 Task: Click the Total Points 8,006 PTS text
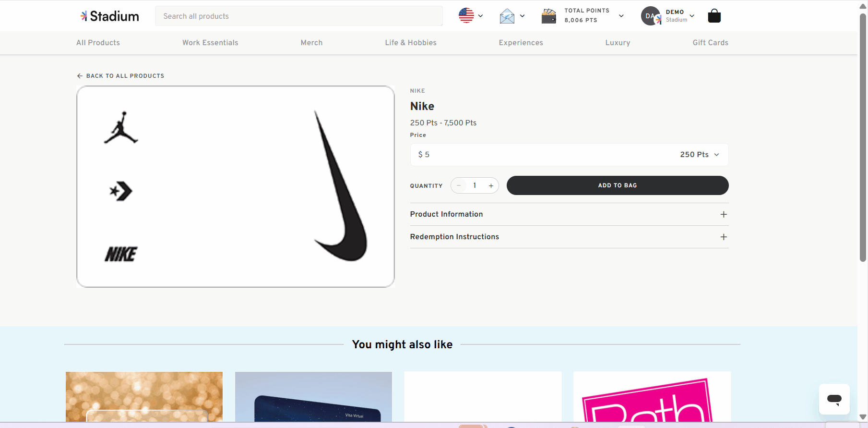(x=586, y=15)
